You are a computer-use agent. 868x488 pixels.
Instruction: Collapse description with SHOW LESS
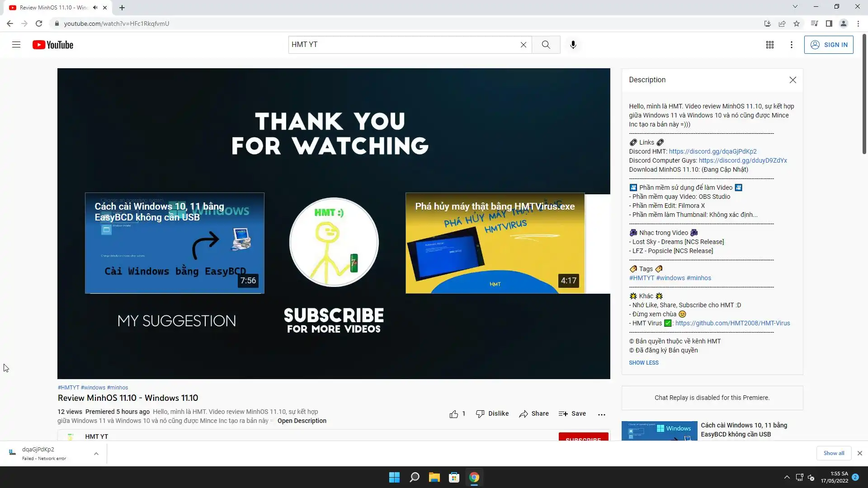(x=643, y=363)
